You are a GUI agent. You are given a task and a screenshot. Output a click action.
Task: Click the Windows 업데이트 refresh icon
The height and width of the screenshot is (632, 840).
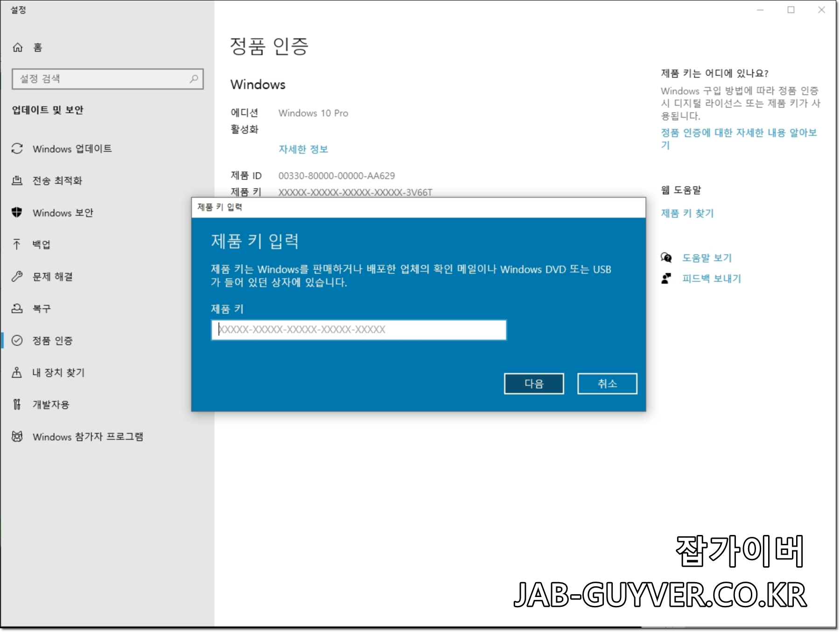click(17, 148)
